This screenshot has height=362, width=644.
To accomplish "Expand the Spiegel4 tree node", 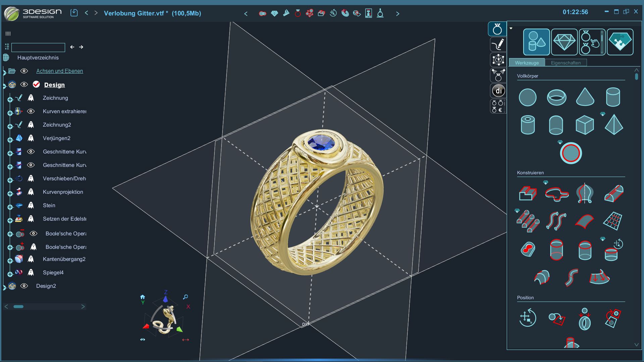I will (10, 274).
